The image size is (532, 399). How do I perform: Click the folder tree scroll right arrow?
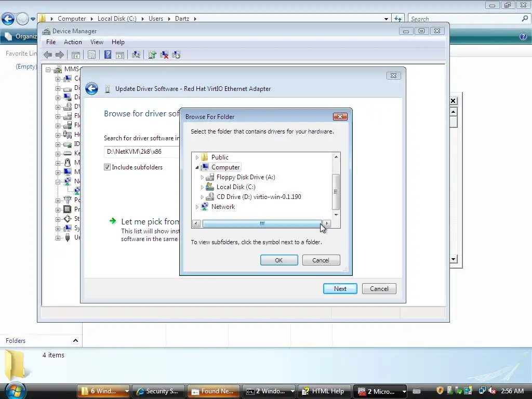tap(327, 223)
